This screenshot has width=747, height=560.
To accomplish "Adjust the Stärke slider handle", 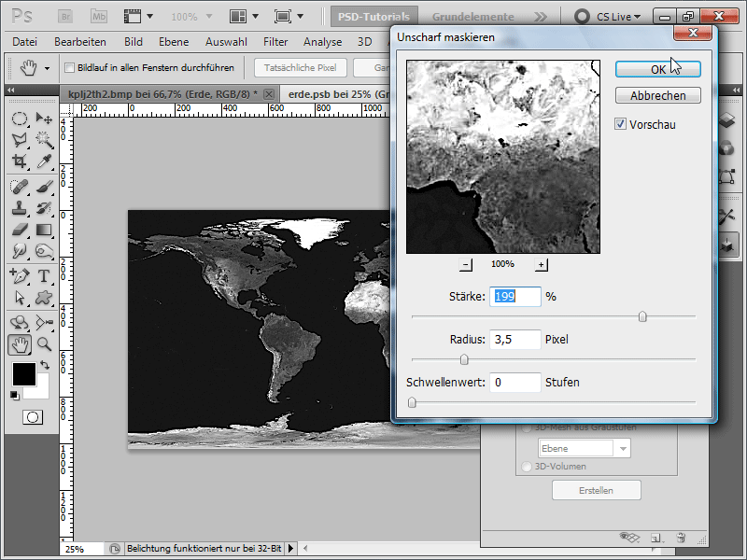I will (x=642, y=316).
